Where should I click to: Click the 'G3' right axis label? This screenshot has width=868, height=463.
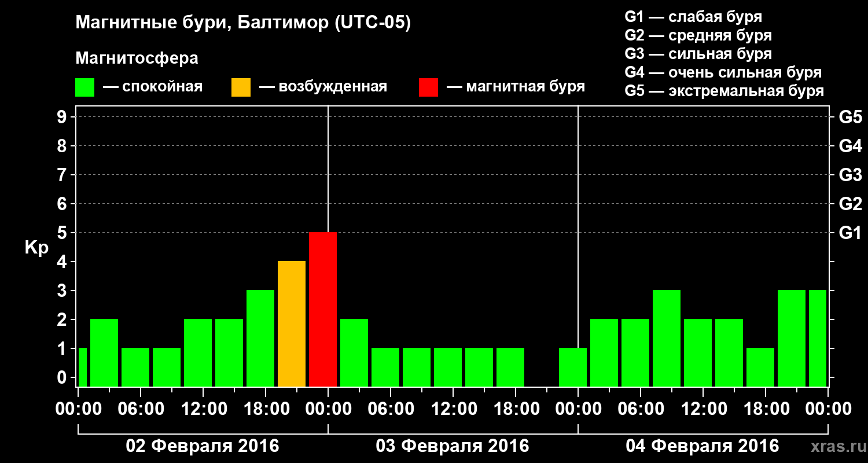pyautogui.click(x=851, y=175)
